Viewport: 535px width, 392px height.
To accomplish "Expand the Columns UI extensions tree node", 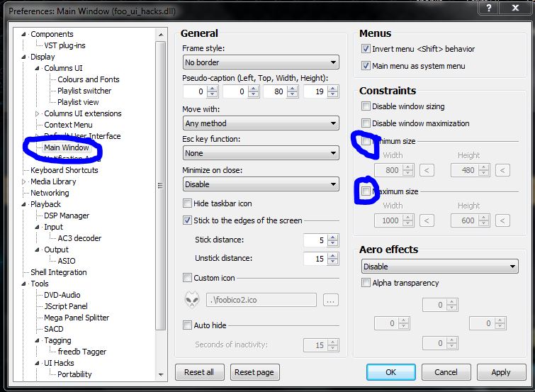I will (38, 113).
